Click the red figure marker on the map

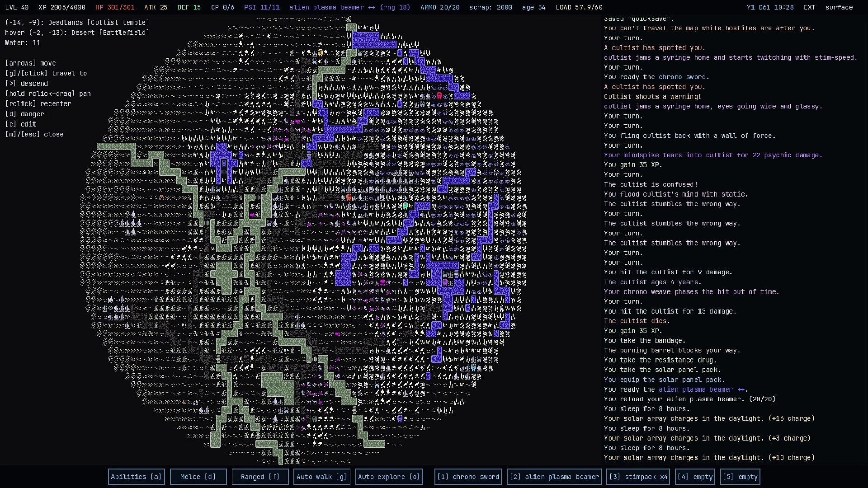pos(439,95)
